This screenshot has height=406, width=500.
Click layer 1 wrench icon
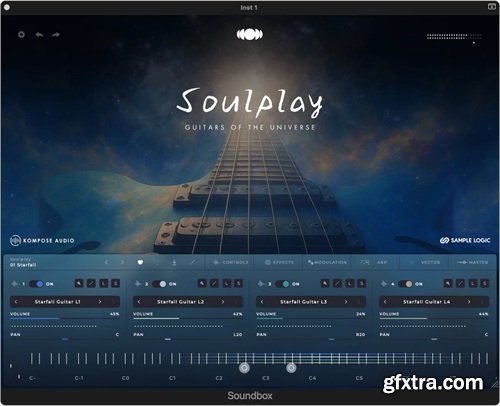click(79, 283)
